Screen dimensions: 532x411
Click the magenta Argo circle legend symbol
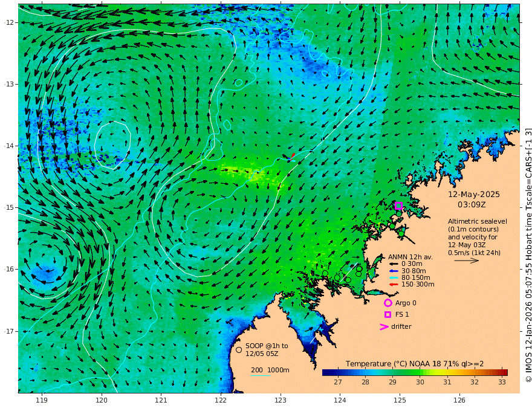coord(388,303)
